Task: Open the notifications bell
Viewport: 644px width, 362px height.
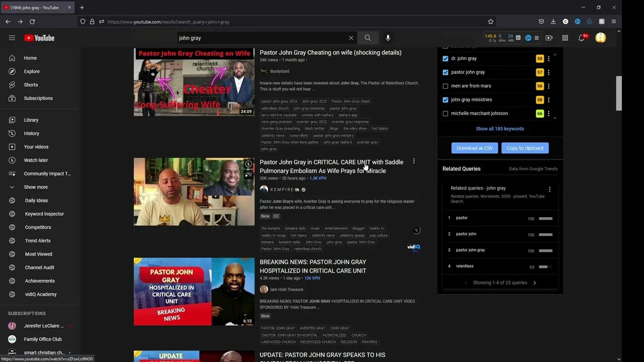Action: [x=582, y=38]
